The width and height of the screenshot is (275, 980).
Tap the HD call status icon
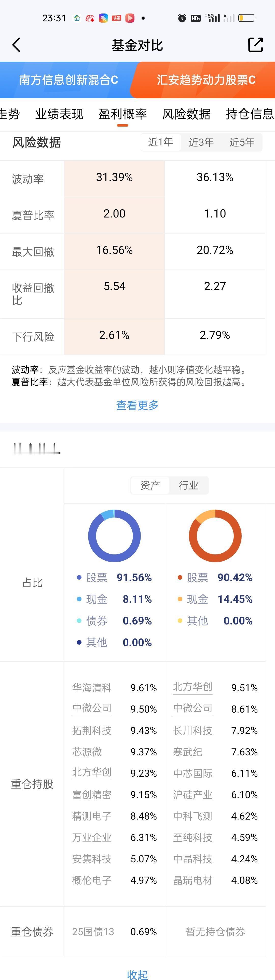(x=196, y=18)
